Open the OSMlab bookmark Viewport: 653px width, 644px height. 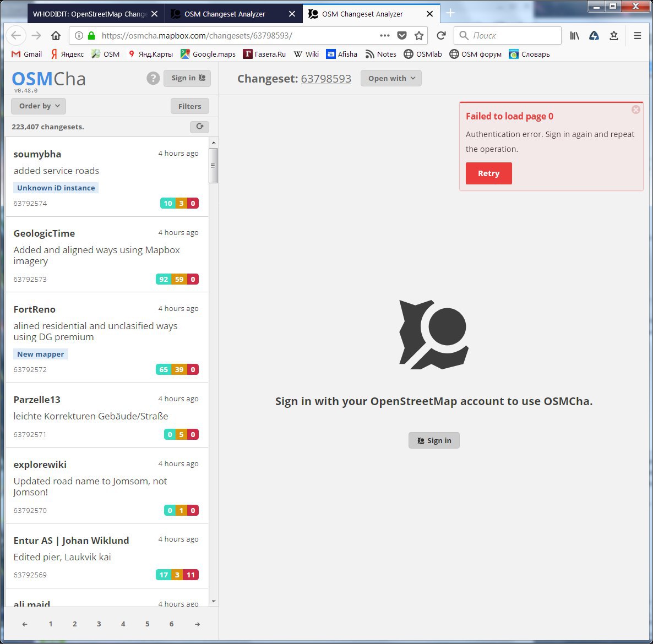(423, 54)
